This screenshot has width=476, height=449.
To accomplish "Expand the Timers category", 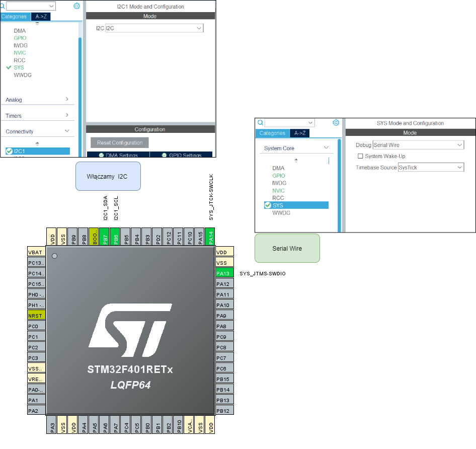I will click(37, 116).
